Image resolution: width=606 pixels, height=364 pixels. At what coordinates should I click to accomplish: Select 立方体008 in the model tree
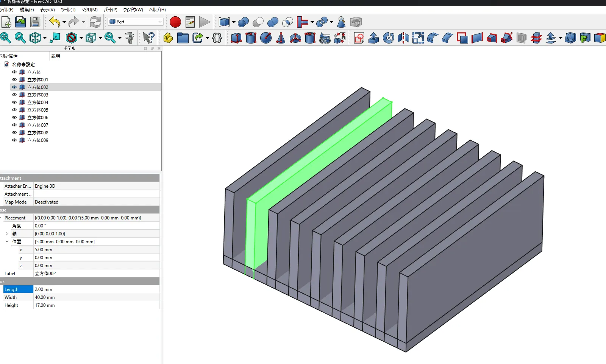tap(38, 132)
